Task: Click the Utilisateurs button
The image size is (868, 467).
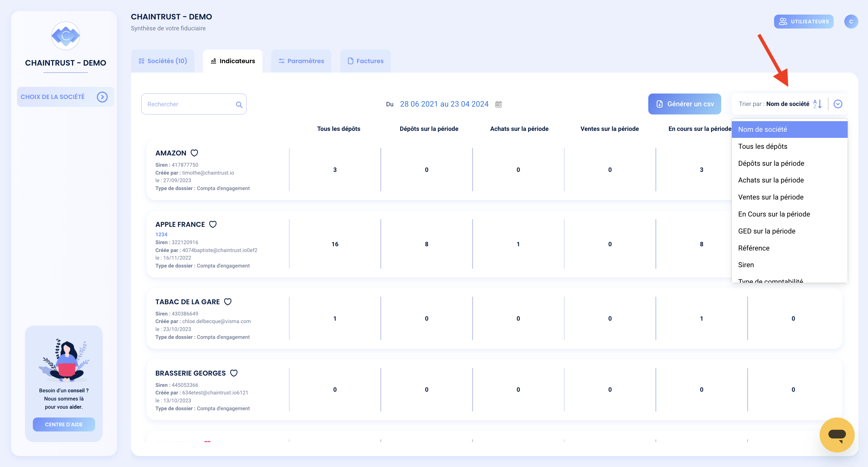Action: pyautogui.click(x=803, y=22)
